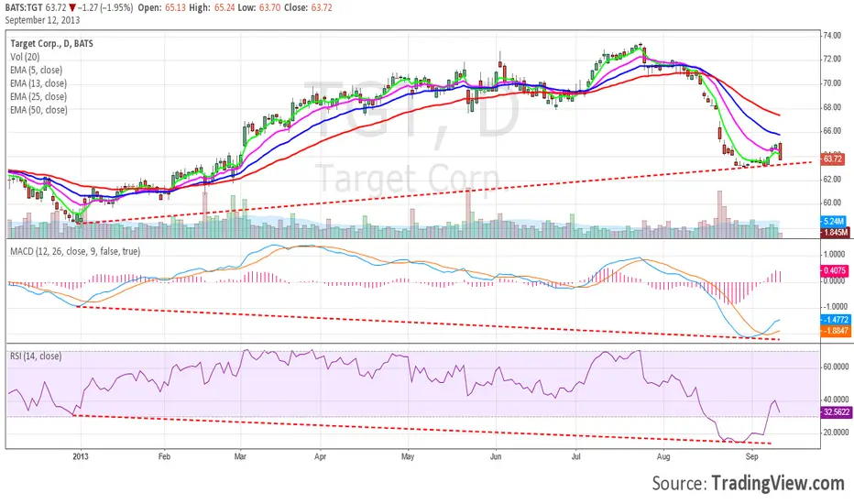The width and height of the screenshot is (854, 504).
Task: Click the Sep time axis label
Action: [x=751, y=456]
